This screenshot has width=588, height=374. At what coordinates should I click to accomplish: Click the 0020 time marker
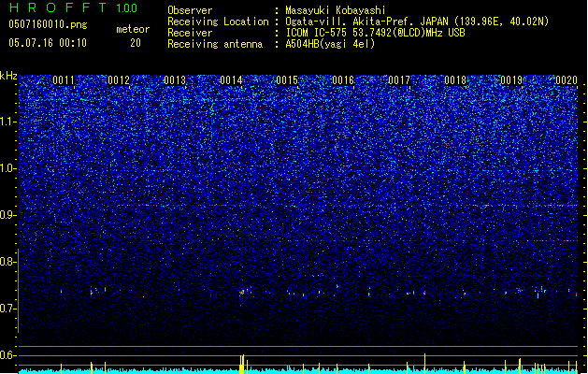tap(566, 80)
